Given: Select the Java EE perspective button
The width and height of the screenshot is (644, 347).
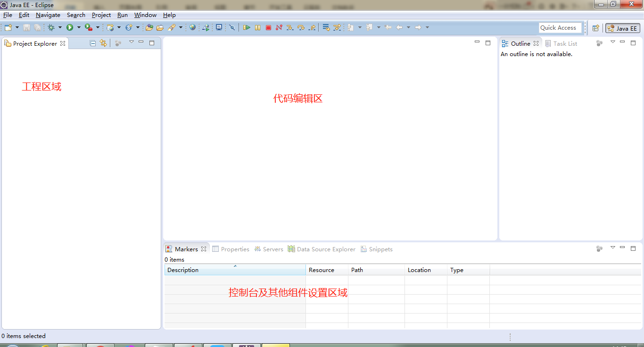Looking at the screenshot, I should tap(623, 28).
